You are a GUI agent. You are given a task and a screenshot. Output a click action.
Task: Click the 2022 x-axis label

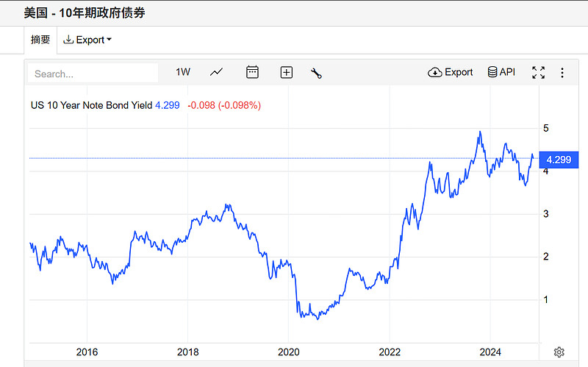point(390,352)
